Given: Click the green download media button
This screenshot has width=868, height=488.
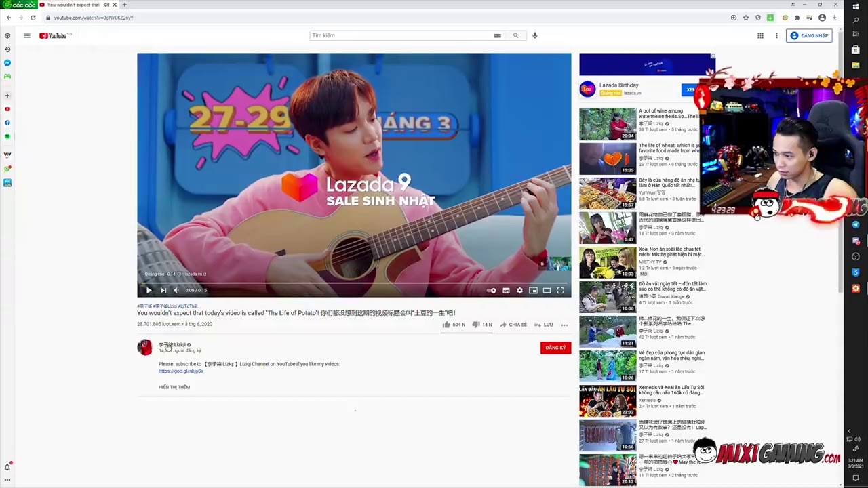Looking at the screenshot, I should point(770,18).
